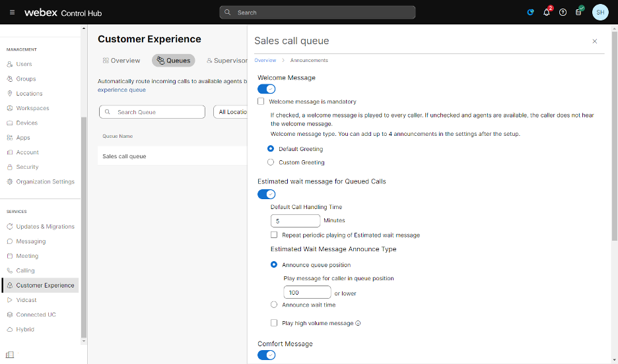618x364 pixels.
Task: Open the tasks list icon with green check
Action: pos(578,12)
